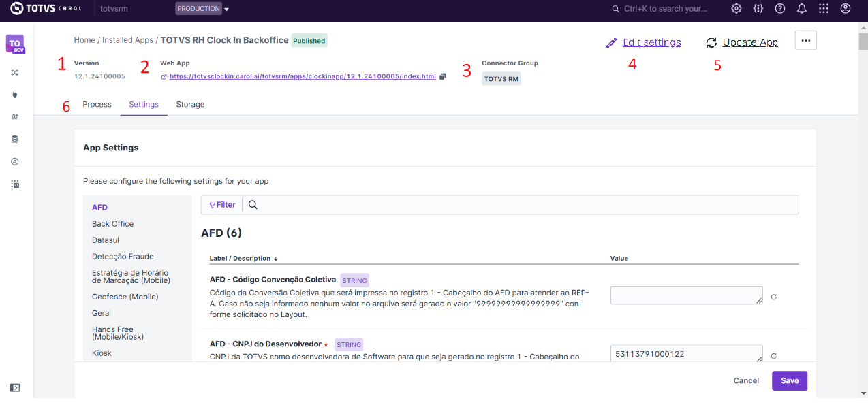This screenshot has width=868, height=407.
Task: Open the grid apps icon in the sidebar
Action: pos(15,184)
